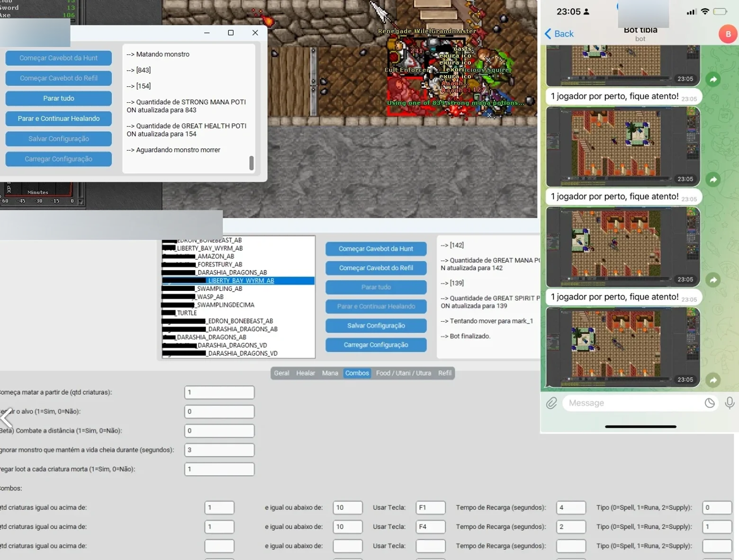Screen dimensions: 739x560
Task: Click Carregar Configuração in the upper-left window
Action: pos(59,159)
